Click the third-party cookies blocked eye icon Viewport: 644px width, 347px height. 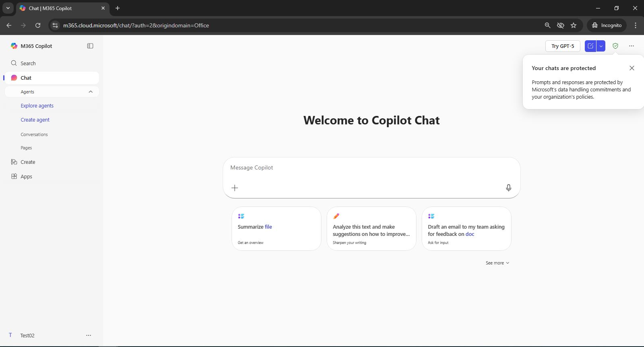coord(560,25)
